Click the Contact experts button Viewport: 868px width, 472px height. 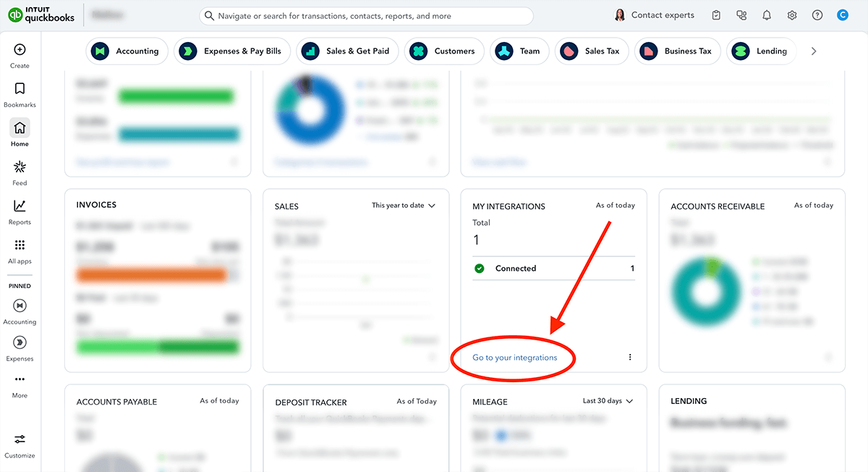(654, 15)
